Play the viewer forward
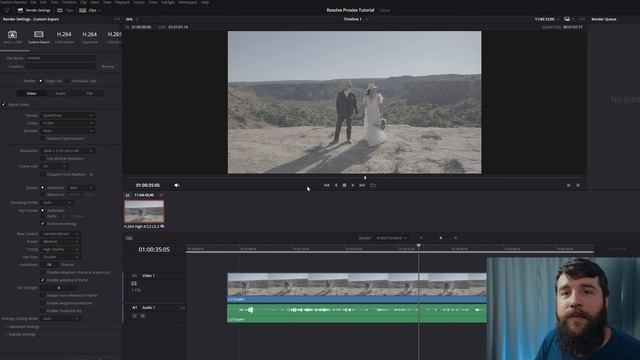640x360 pixels. 353,185
